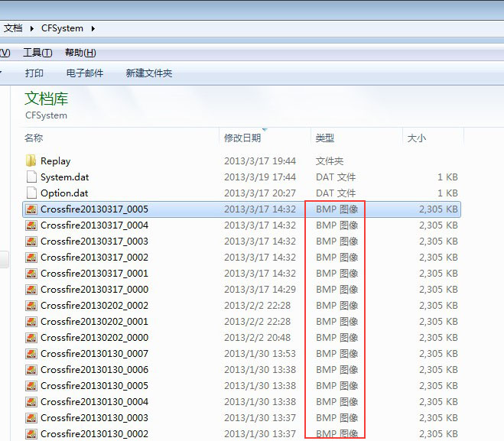Click the Option.dat file name
This screenshot has height=441, width=504.
(x=64, y=193)
